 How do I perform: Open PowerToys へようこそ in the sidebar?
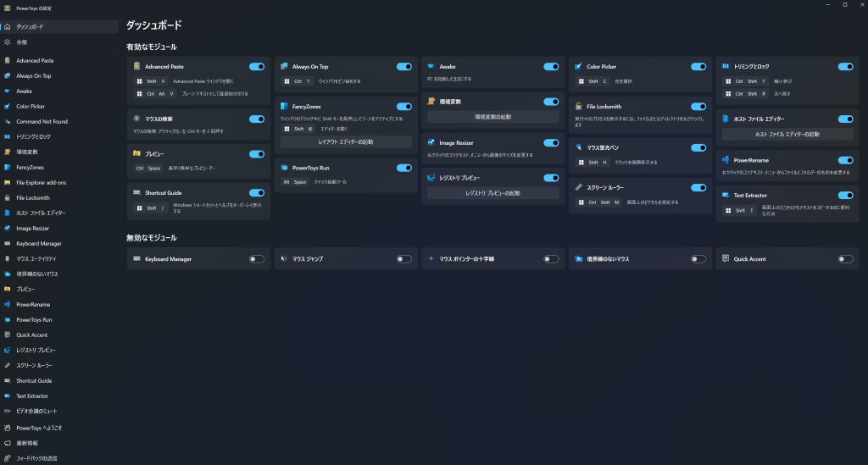tap(59, 428)
